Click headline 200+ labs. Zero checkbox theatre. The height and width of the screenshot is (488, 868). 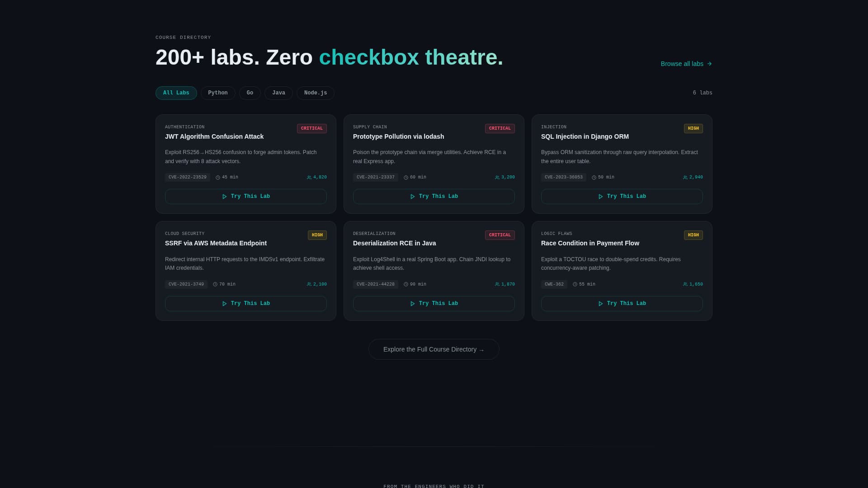(329, 57)
